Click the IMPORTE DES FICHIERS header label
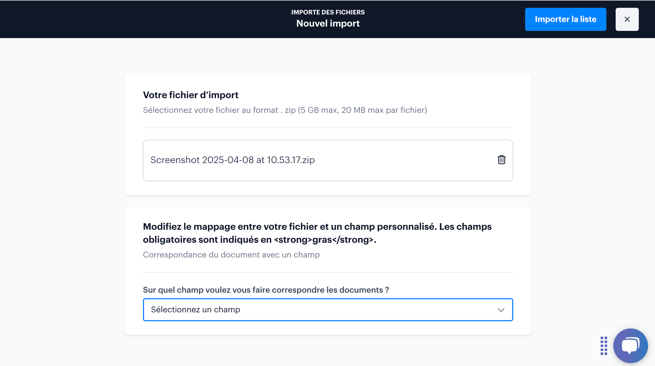This screenshot has height=366, width=655. (328, 13)
